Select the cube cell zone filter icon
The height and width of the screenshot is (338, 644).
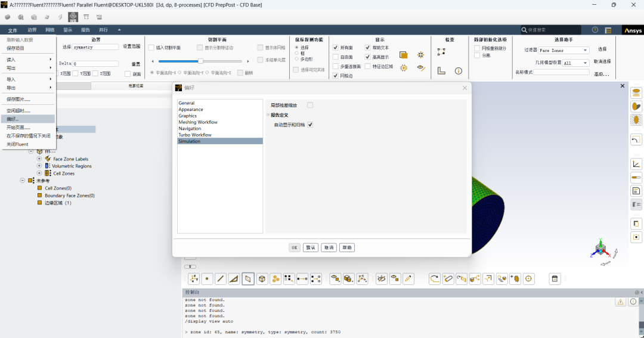pyautogui.click(x=262, y=279)
